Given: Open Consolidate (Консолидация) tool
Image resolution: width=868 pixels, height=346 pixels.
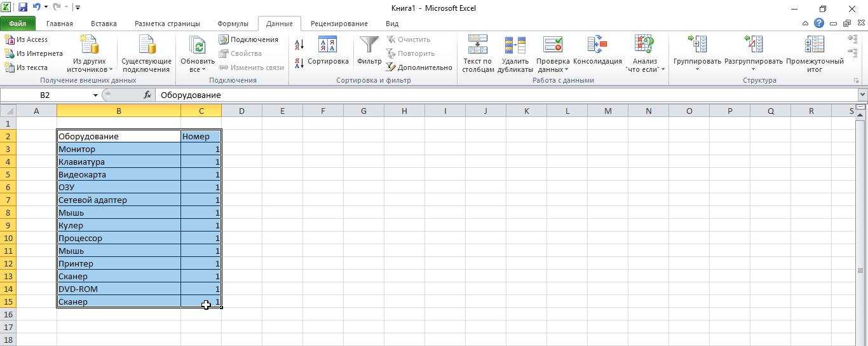Looking at the screenshot, I should [x=597, y=51].
